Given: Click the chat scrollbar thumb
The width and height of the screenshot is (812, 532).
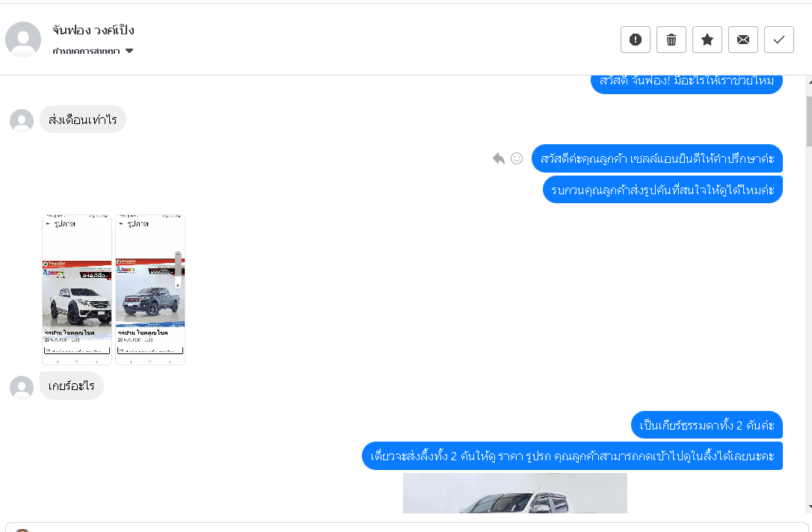Looking at the screenshot, I should [809, 122].
